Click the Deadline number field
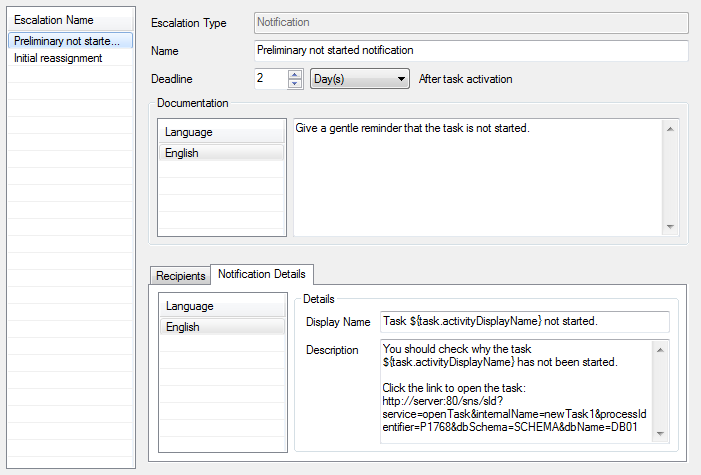The width and height of the screenshot is (701, 475). 270,79
